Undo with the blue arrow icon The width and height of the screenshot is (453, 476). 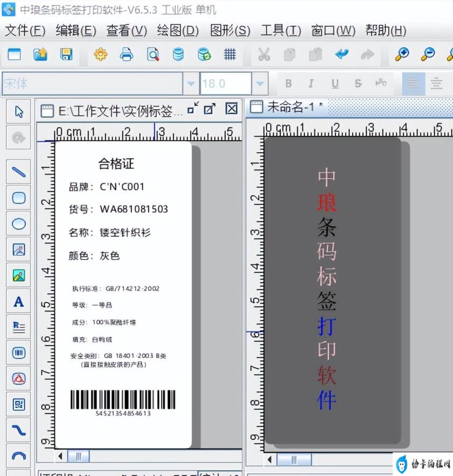pos(342,54)
